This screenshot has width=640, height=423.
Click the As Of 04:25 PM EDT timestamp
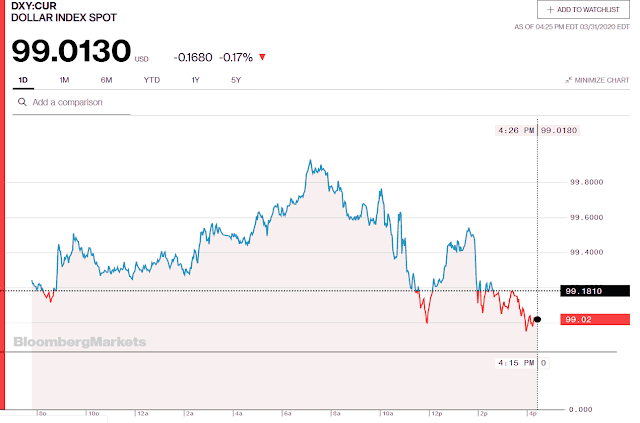tap(571, 27)
